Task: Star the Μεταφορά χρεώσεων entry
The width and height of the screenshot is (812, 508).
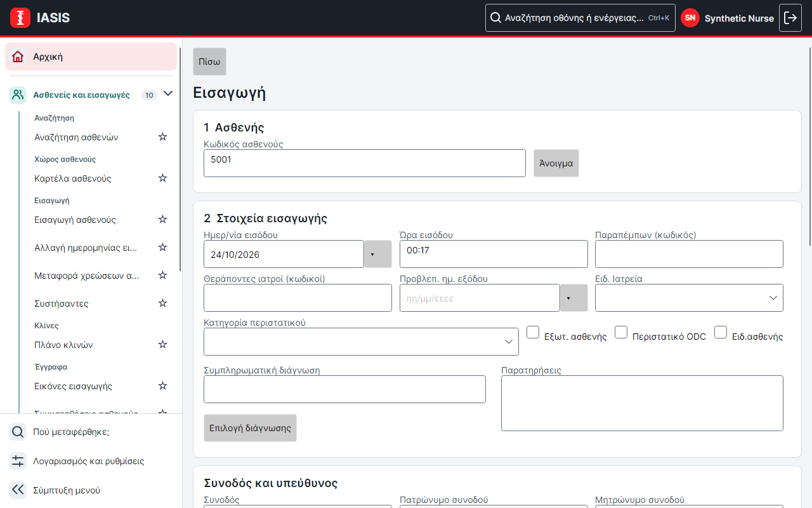Action: 162,275
